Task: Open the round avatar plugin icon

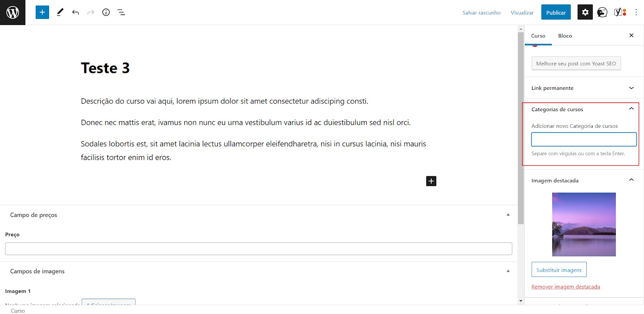Action: point(602,12)
